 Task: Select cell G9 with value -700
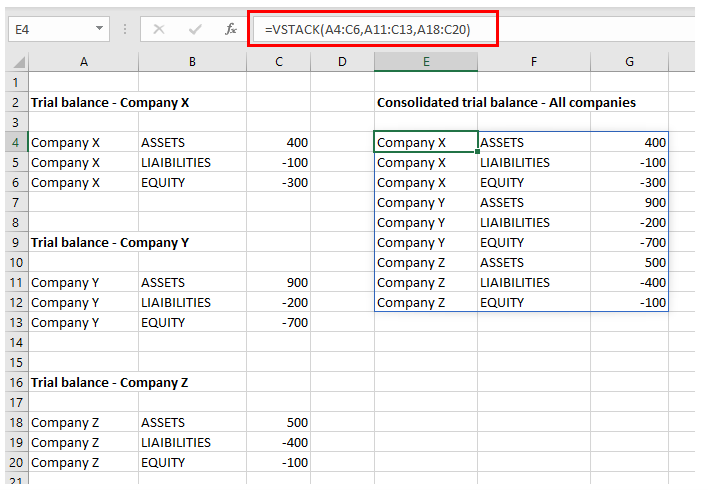coord(629,243)
